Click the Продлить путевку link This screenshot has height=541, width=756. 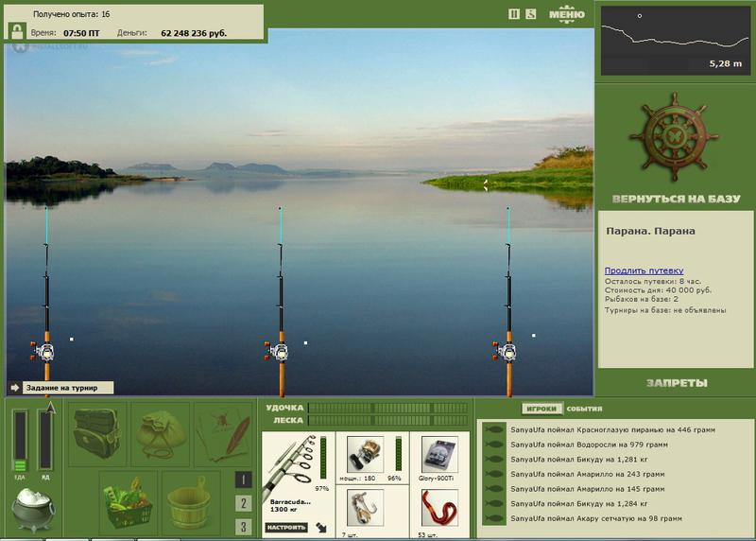coord(644,270)
